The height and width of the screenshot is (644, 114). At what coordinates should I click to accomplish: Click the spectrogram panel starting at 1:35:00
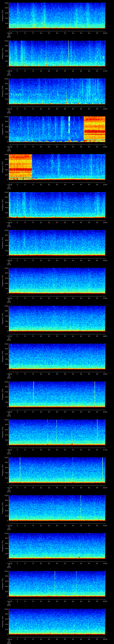coord(57,243)
